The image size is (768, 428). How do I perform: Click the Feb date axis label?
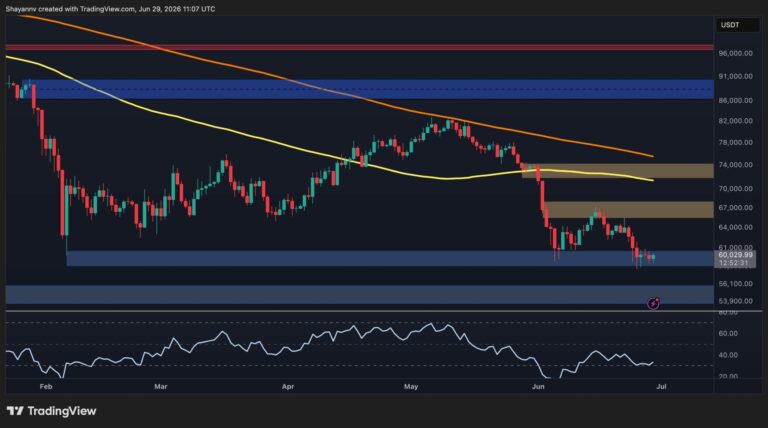coord(46,386)
